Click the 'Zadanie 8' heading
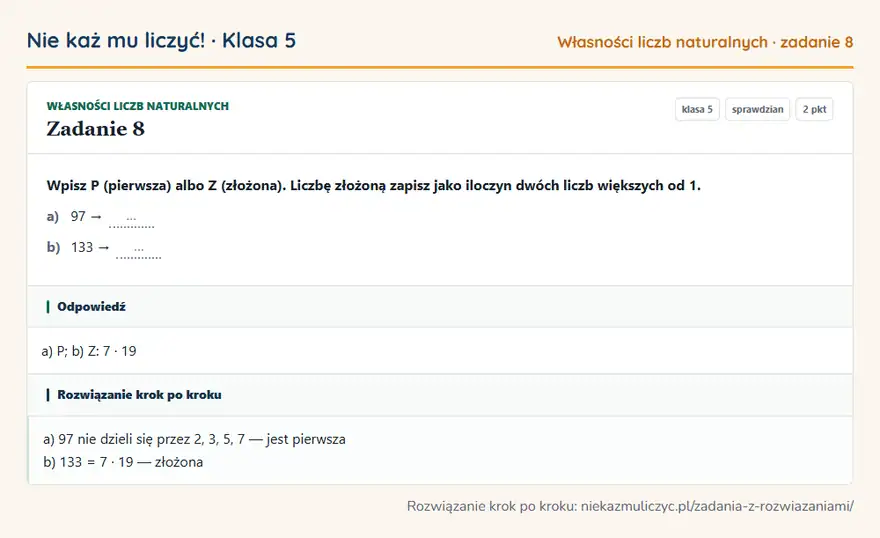This screenshot has height=538, width=880. 95,129
